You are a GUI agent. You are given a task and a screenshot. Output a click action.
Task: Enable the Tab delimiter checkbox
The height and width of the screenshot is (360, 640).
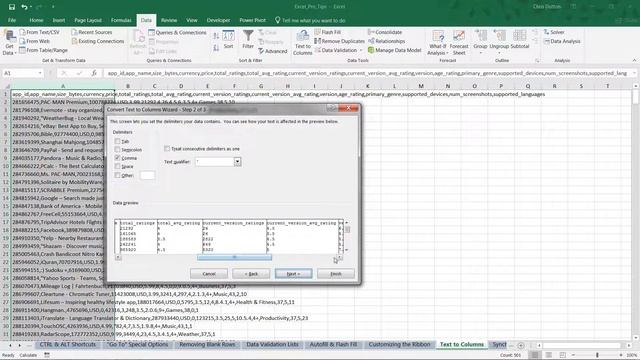click(x=118, y=141)
